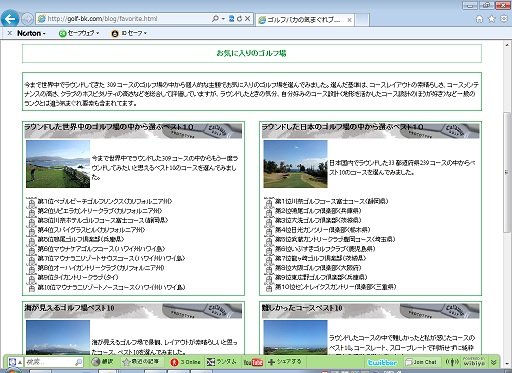Open the Norton dropdown menu
The image size is (512, 373).
[x=31, y=33]
